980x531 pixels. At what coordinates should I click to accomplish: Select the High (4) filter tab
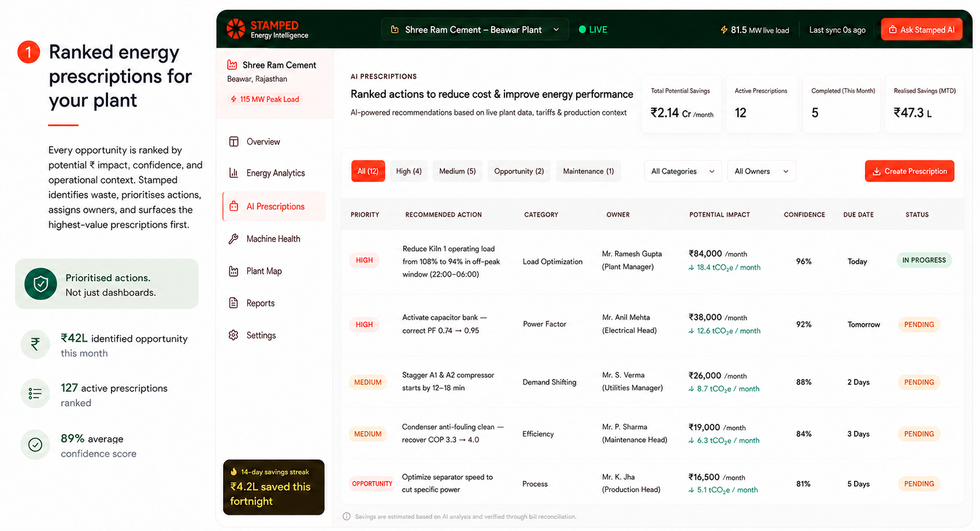pos(409,171)
